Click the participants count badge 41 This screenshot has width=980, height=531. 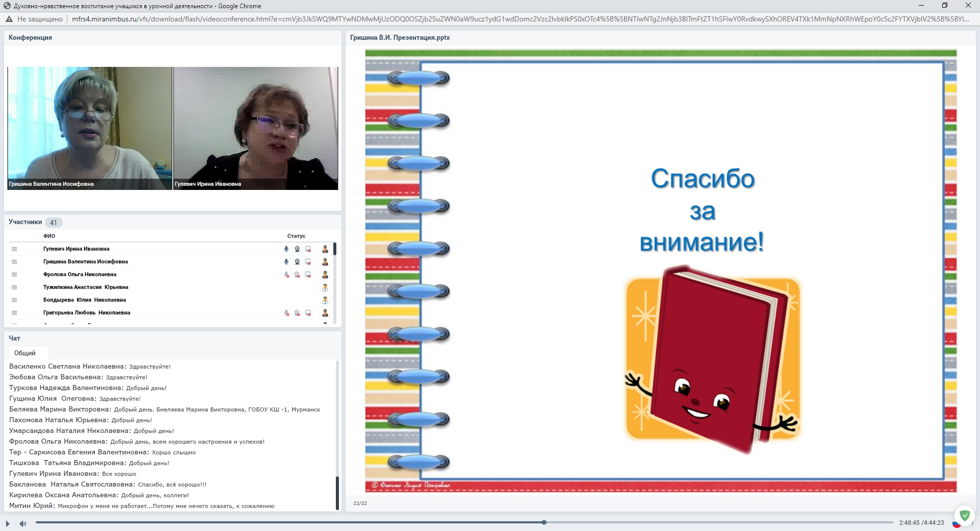54,223
